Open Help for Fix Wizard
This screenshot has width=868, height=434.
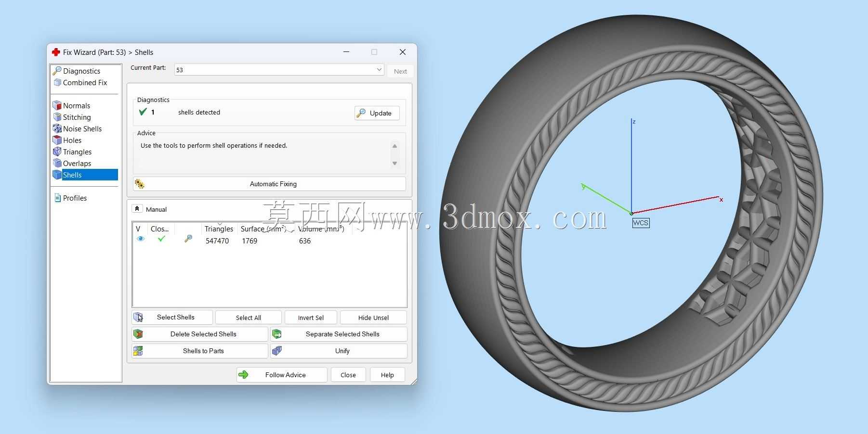click(387, 375)
